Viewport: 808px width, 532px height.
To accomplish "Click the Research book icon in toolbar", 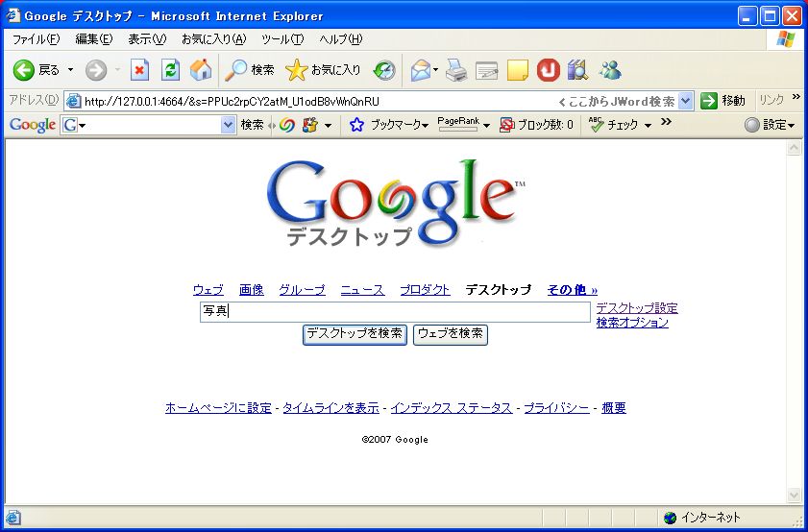I will (577, 70).
